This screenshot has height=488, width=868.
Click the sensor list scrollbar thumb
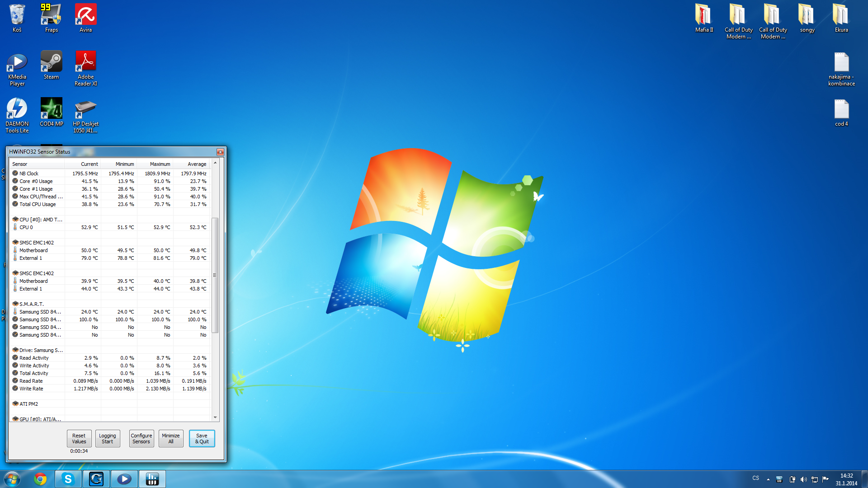coord(215,275)
